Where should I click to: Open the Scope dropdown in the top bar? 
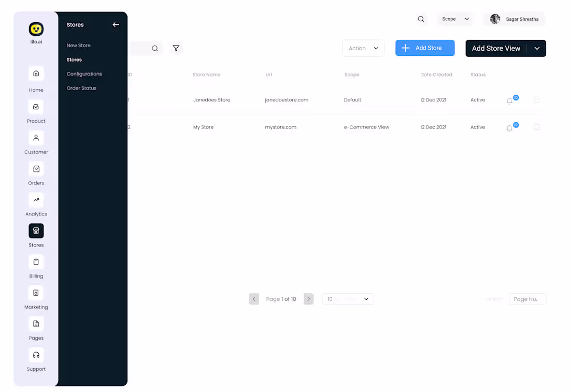pyautogui.click(x=455, y=19)
